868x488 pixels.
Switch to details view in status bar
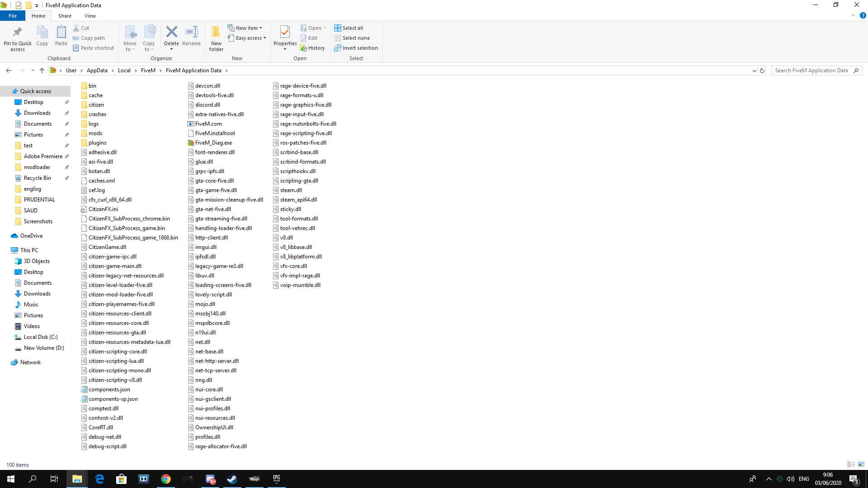point(852,465)
